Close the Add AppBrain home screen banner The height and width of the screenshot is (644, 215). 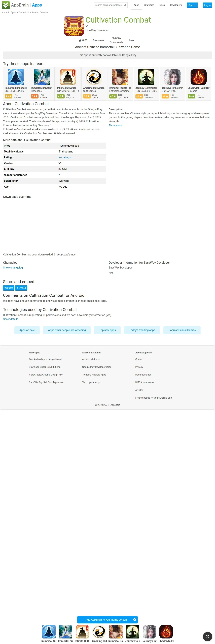[135, 619]
